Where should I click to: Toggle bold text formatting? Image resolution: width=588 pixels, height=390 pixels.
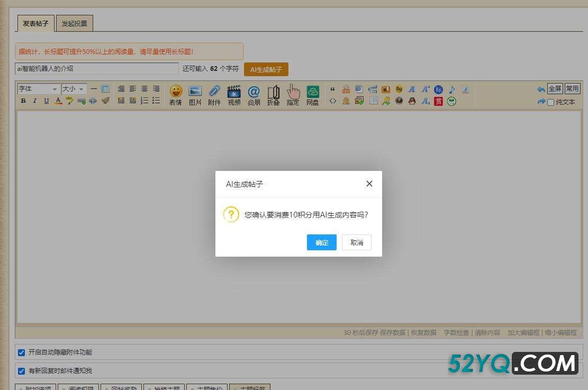[23, 101]
